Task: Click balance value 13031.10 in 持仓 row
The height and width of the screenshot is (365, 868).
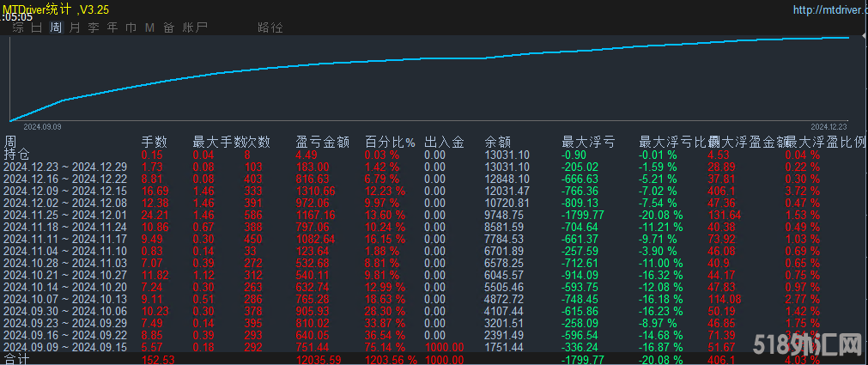Action: 507,155
